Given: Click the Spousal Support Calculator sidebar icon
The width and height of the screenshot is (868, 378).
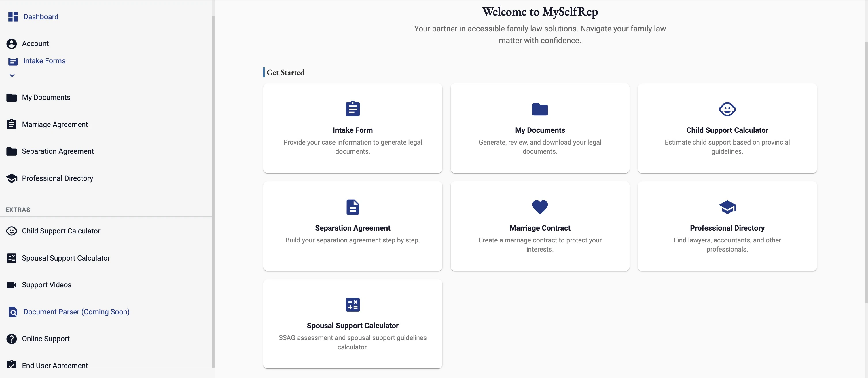Looking at the screenshot, I should click(x=12, y=258).
